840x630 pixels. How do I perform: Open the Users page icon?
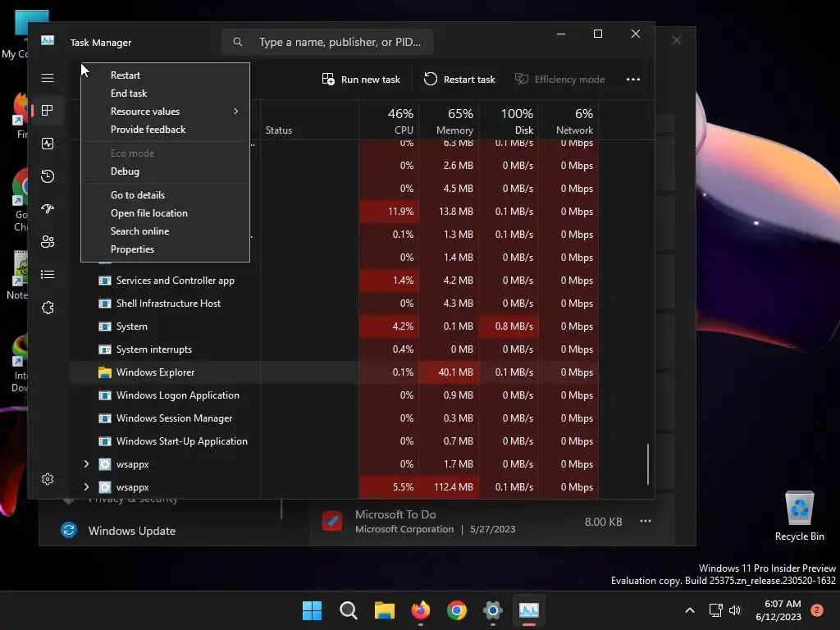pyautogui.click(x=47, y=242)
